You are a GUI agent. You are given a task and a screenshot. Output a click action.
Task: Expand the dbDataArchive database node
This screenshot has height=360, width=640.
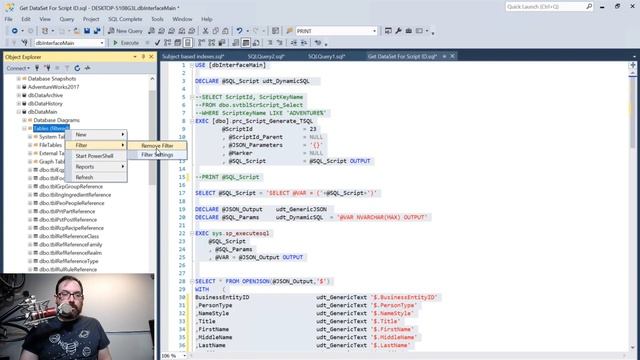pos(18,95)
